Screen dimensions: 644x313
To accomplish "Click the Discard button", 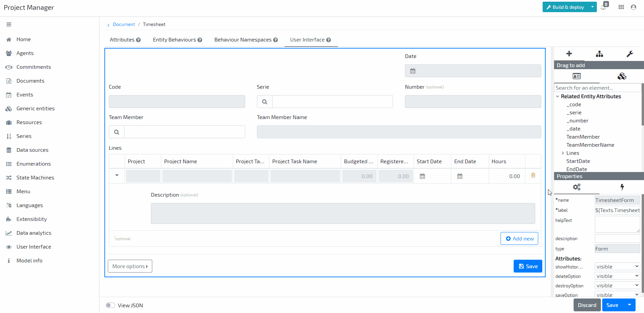I will [587, 305].
